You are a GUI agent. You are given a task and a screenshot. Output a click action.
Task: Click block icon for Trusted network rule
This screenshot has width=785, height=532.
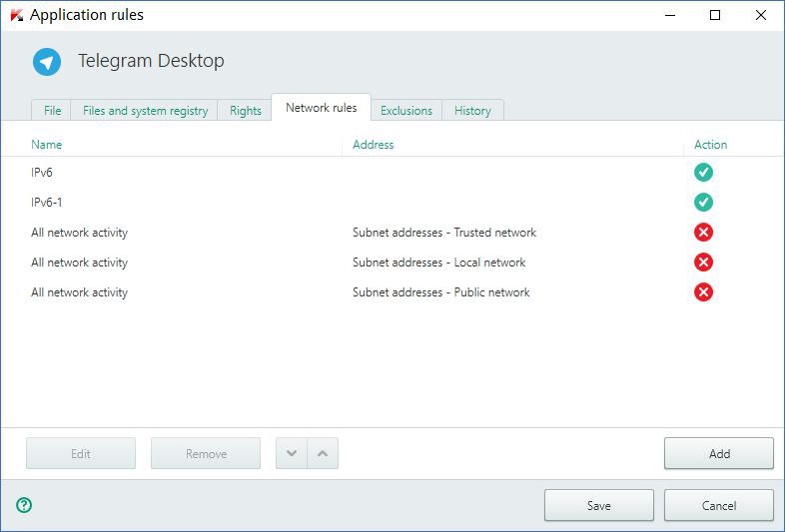703,233
